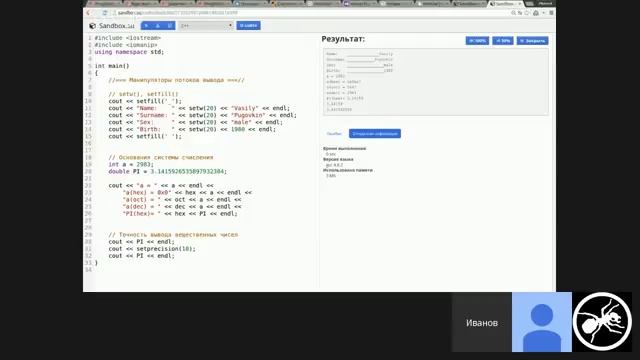This screenshot has height=360, width=640.
Task: Open the browser menu icon
Action: click(551, 13)
